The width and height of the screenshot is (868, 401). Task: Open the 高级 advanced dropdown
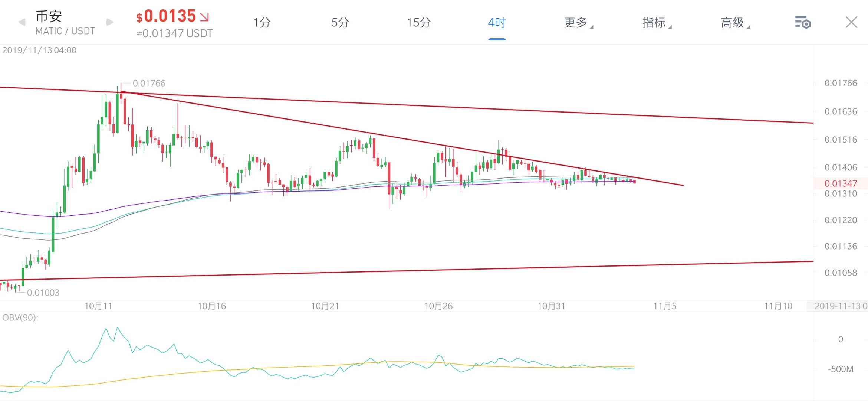(x=735, y=23)
